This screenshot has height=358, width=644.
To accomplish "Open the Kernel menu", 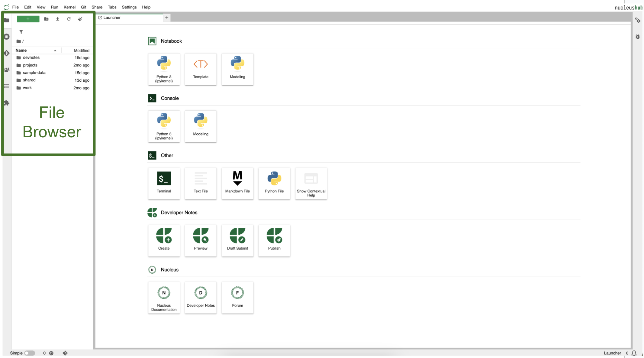I will [69, 7].
